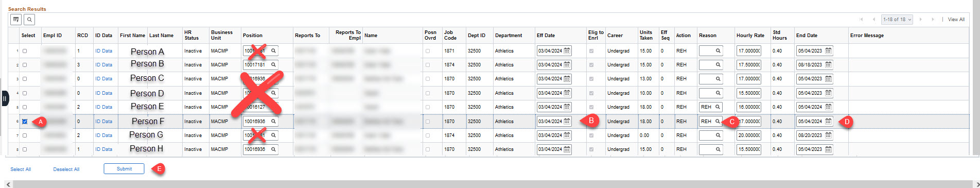The image size is (980, 188).
Task: Click the Submit button
Action: pyautogui.click(x=124, y=169)
